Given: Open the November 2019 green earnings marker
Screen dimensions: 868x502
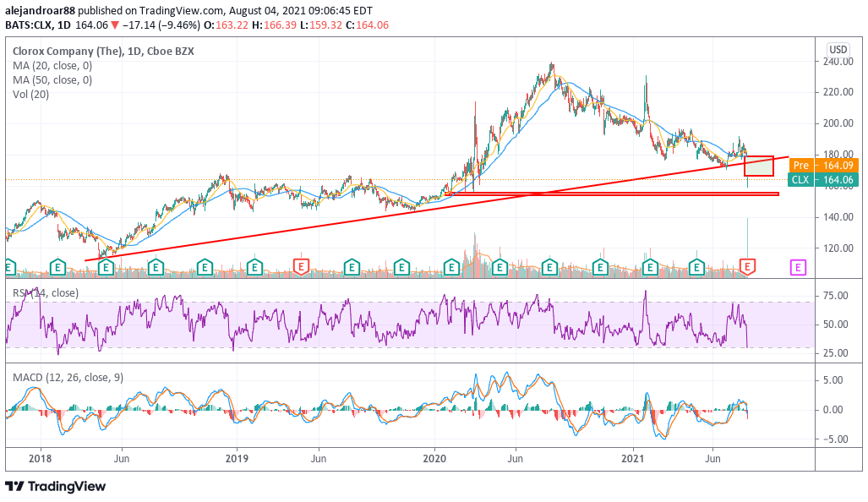Looking at the screenshot, I should (x=401, y=267).
